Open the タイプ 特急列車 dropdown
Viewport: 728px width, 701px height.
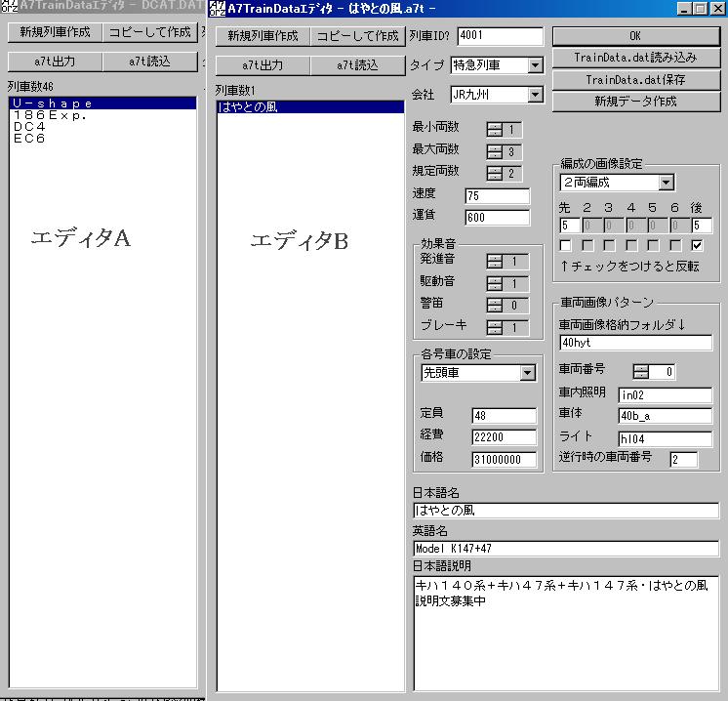coord(535,65)
